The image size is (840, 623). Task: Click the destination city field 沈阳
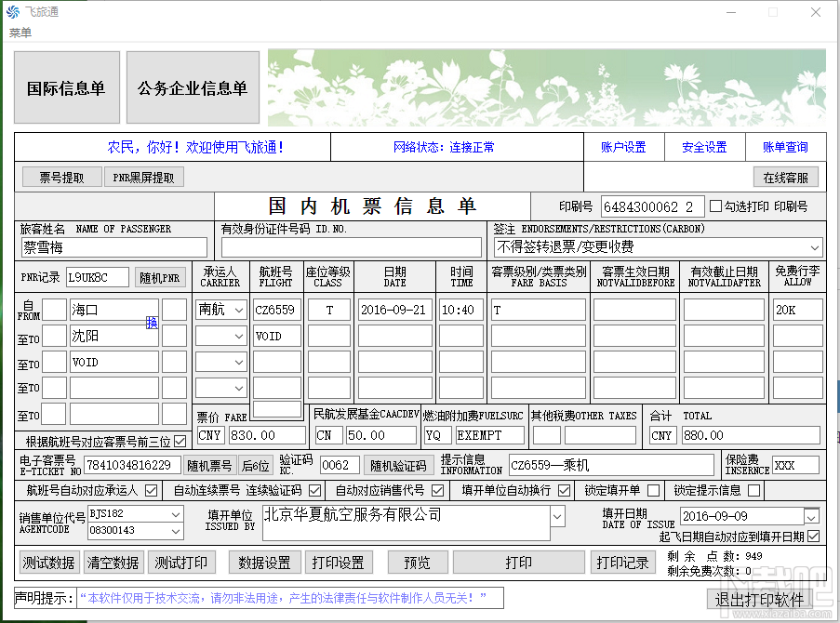click(x=114, y=336)
